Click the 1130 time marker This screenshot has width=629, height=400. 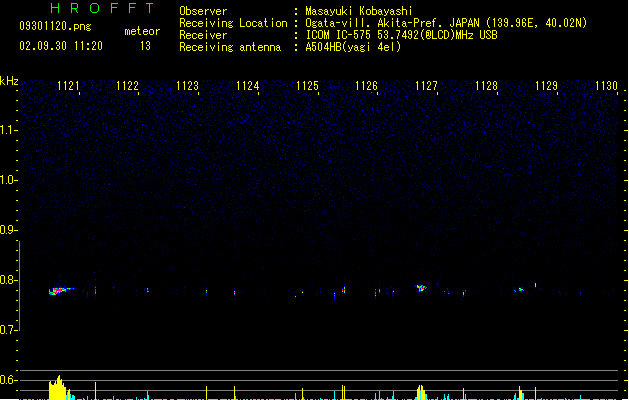coord(606,86)
